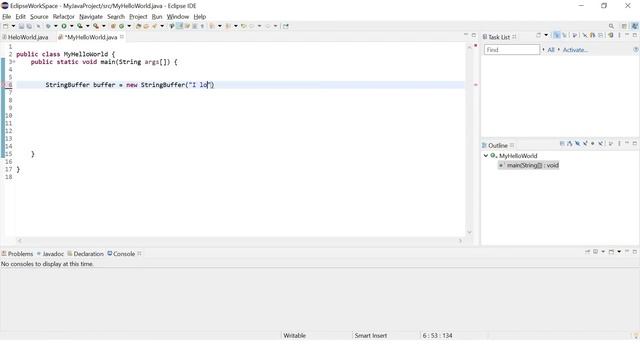Toggle Hide Static Members in Outline toolbar

pos(585,144)
